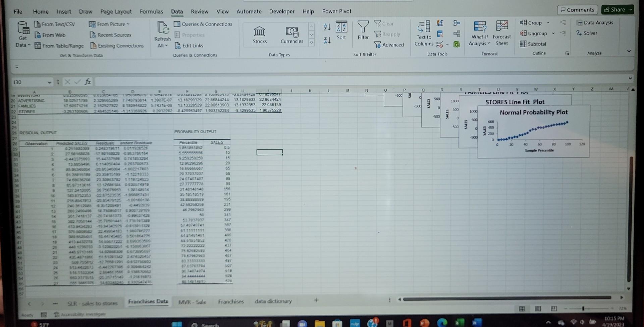
Task: Open Text to Columns wizard
Action: tap(424, 34)
